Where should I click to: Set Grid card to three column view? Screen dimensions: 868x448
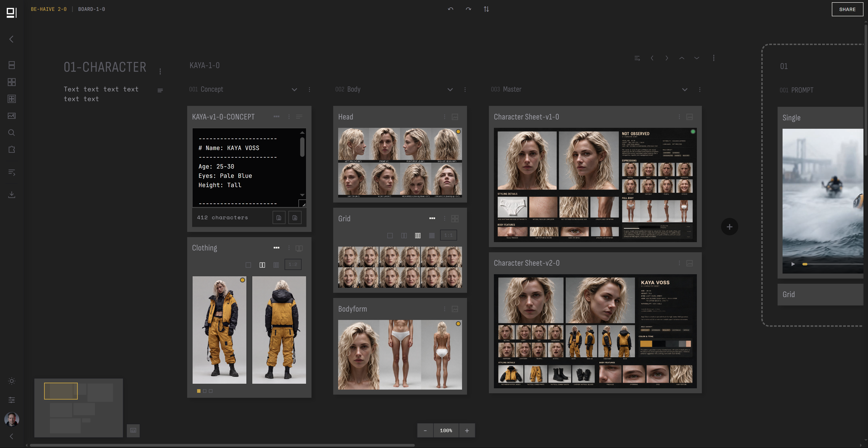point(418,236)
